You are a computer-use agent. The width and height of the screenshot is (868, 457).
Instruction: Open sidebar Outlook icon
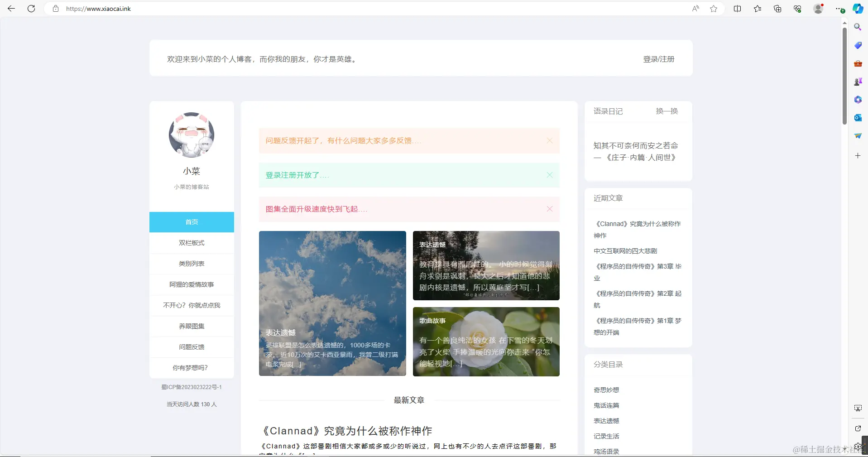(x=858, y=118)
